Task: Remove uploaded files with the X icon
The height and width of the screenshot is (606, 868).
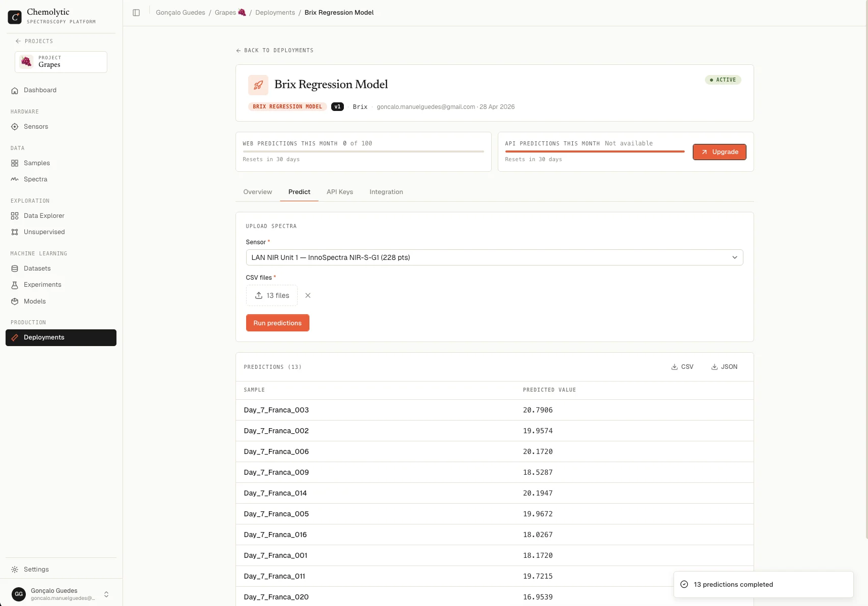Action: point(308,295)
